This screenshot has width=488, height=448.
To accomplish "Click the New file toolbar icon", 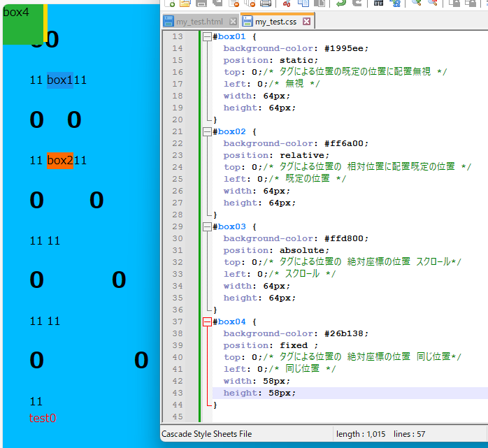I will 170,3.
